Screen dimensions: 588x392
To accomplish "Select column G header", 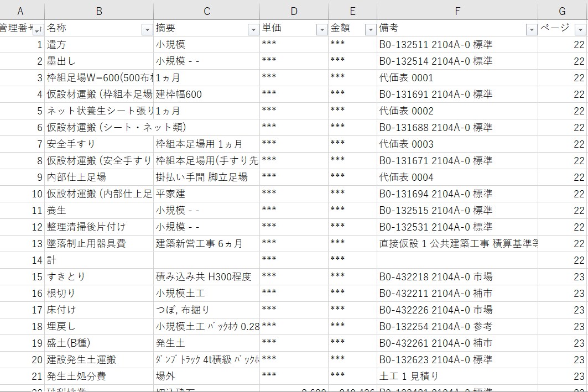I will [x=563, y=11].
